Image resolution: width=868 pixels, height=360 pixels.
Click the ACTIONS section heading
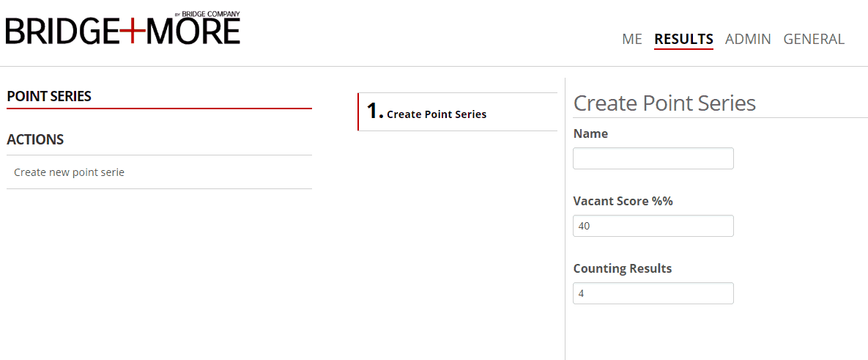pos(35,139)
